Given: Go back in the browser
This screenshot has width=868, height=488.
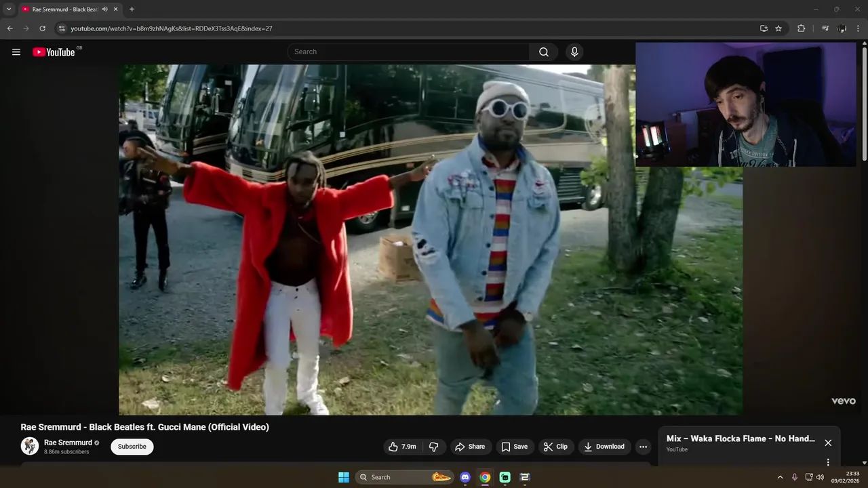Looking at the screenshot, I should coord(9,28).
